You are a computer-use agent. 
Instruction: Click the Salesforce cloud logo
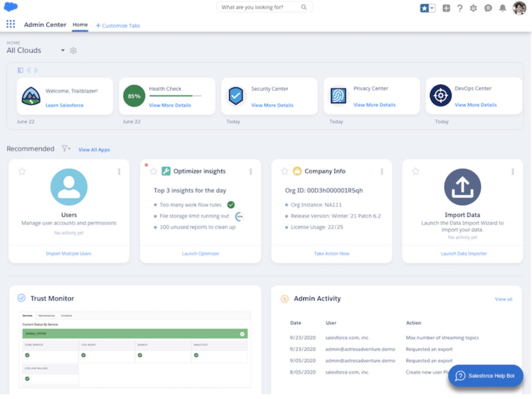pyautogui.click(x=11, y=7)
